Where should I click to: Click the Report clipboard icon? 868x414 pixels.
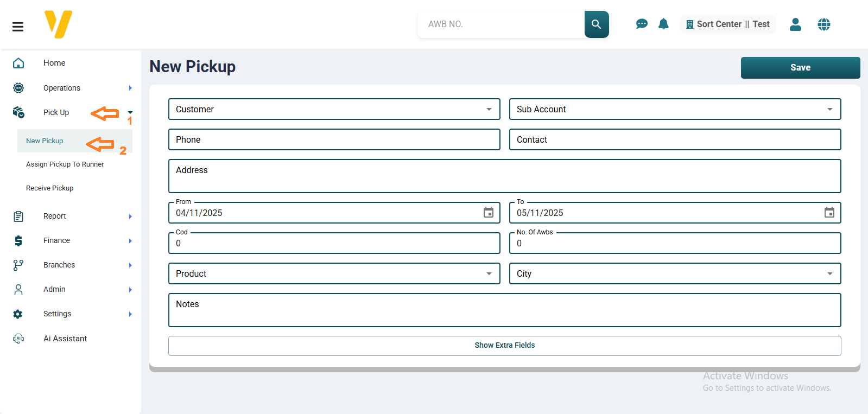coord(18,216)
